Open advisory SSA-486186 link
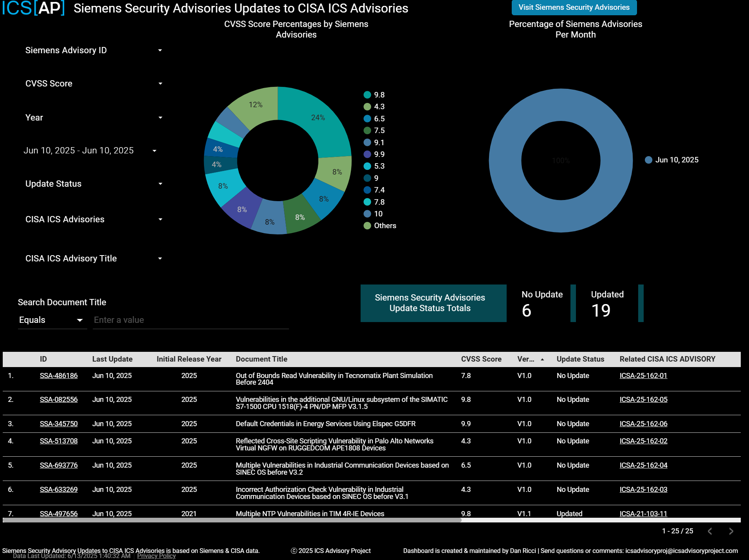 pos(59,376)
